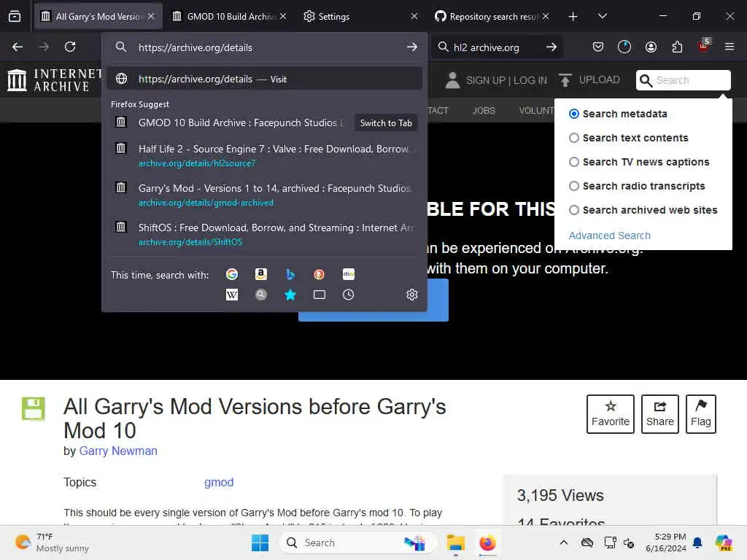Flag this item
Viewport: 747px width, 560px height.
[x=701, y=414]
